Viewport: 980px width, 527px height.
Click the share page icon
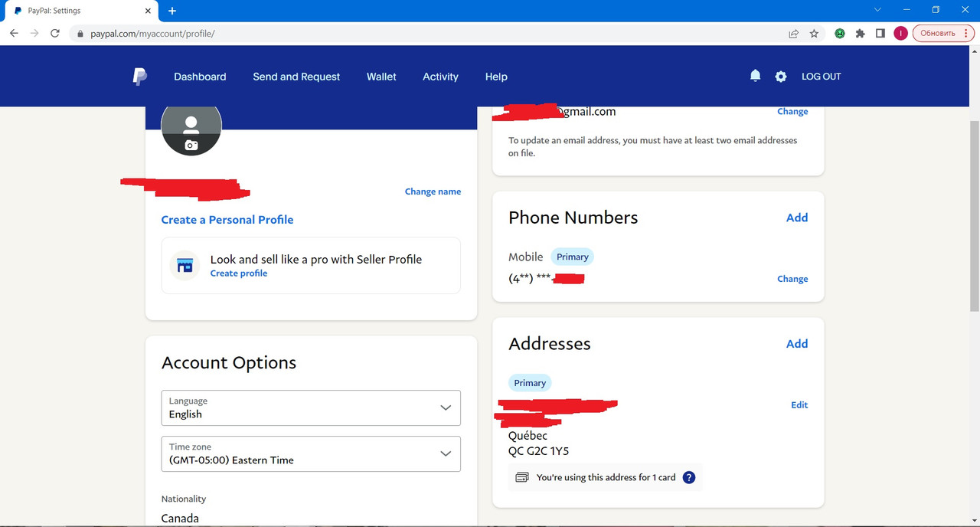[794, 34]
